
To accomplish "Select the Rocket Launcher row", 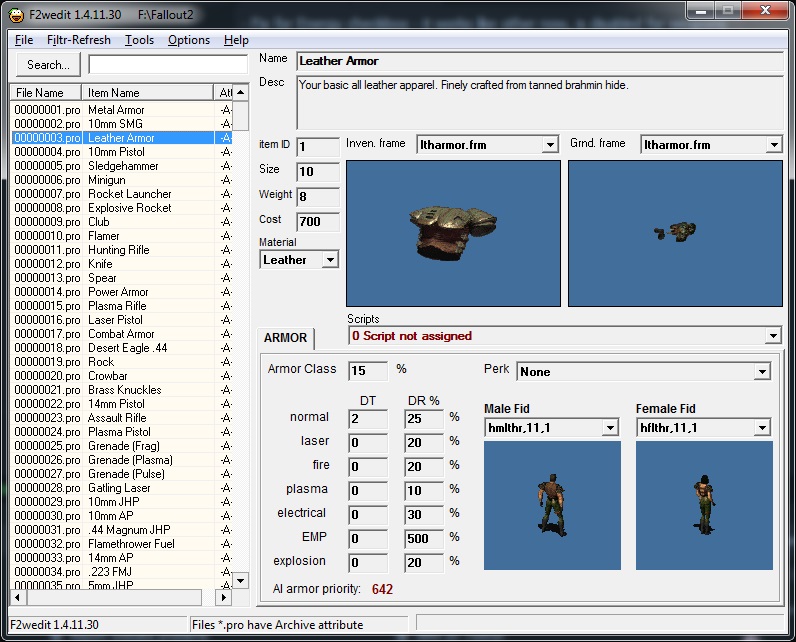I will pyautogui.click(x=122, y=194).
